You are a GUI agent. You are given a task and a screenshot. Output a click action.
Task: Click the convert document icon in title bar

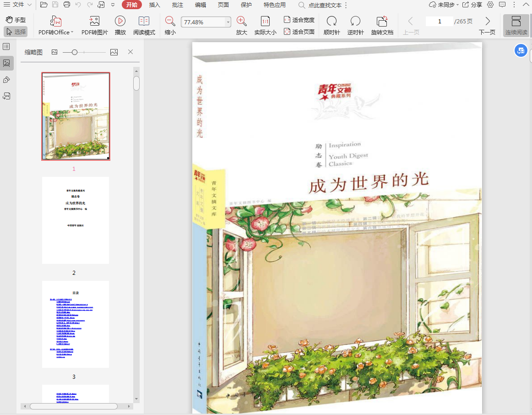pos(101,5)
